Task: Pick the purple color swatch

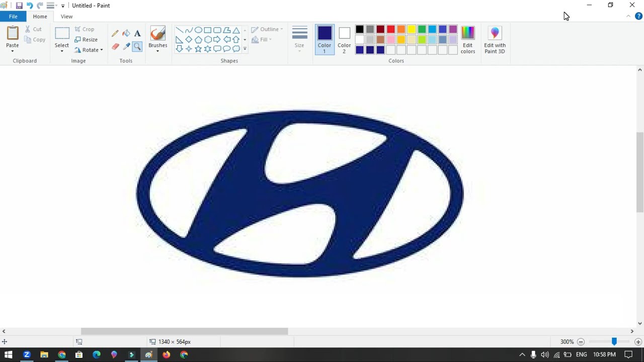Action: coord(453,29)
